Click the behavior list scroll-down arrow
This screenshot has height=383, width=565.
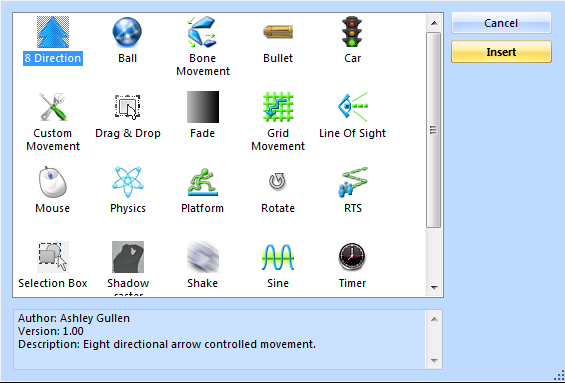tap(434, 288)
